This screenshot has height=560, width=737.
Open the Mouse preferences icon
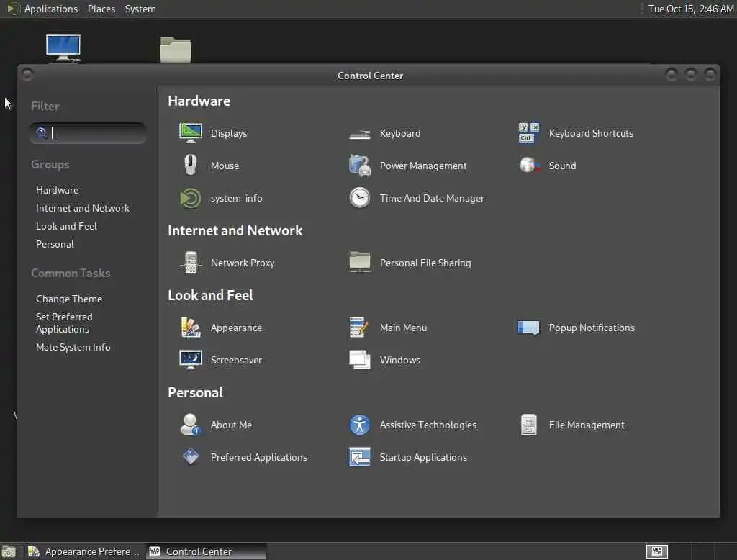pos(190,166)
